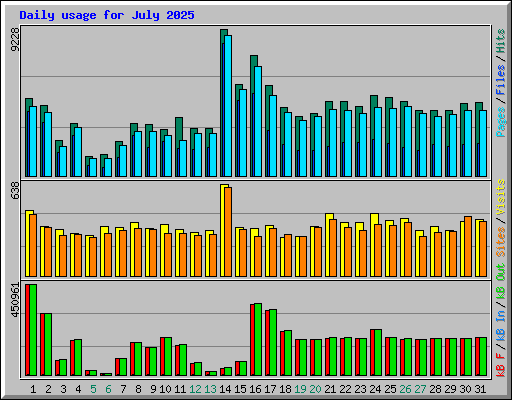Click the 9228 hits axis value
Viewport: 512px width, 400px height.
click(15, 40)
